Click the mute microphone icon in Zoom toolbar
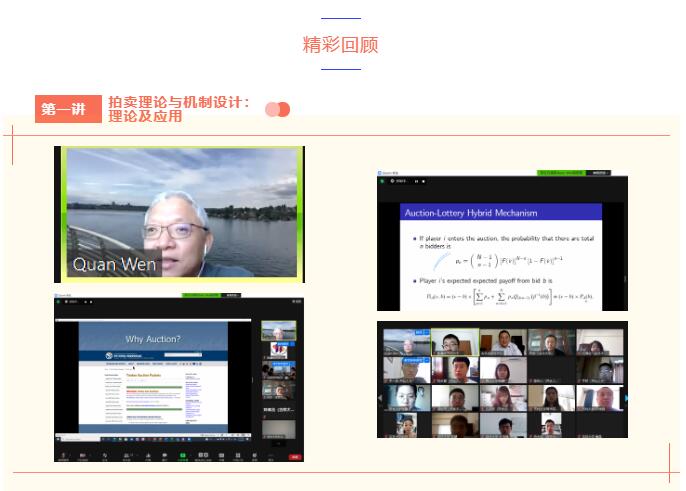The height and width of the screenshot is (491, 686). (x=63, y=454)
